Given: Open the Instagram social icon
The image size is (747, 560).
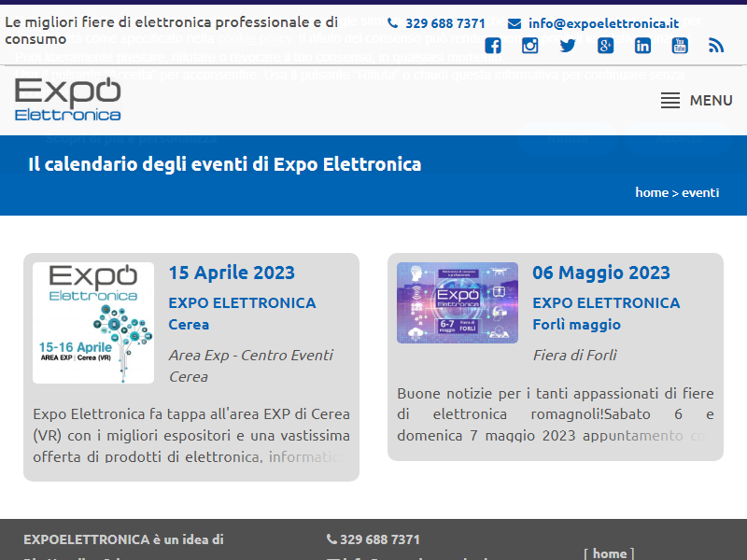Looking at the screenshot, I should point(529,46).
